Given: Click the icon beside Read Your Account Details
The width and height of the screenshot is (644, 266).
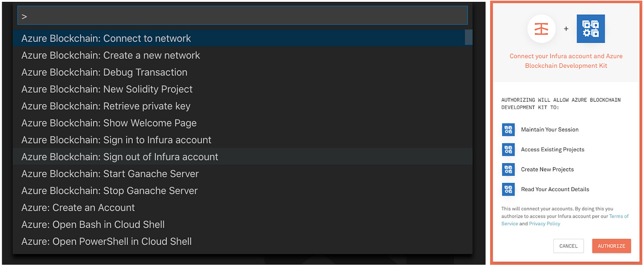Looking at the screenshot, I should click(508, 189).
